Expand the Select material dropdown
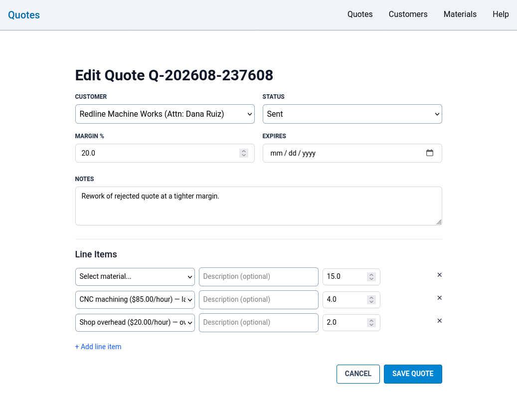 135,277
